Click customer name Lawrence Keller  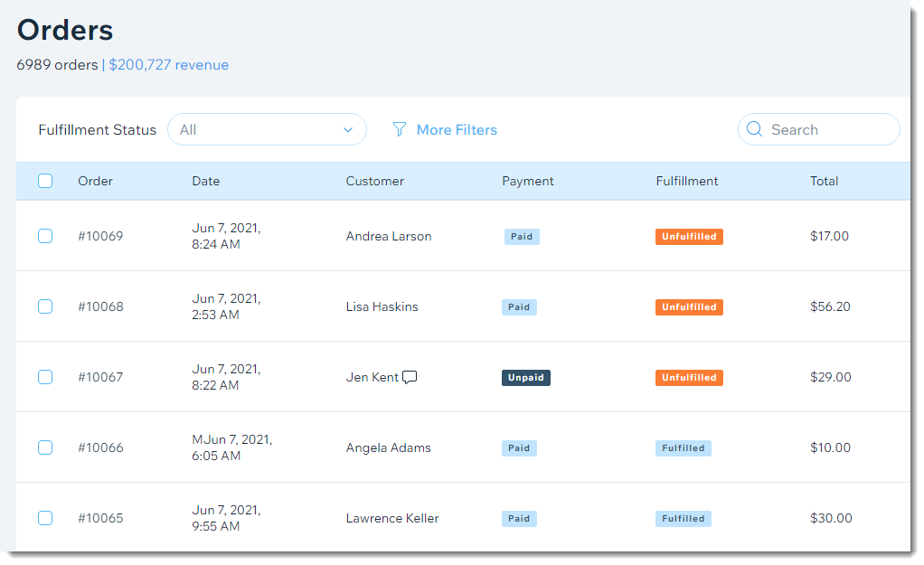click(392, 519)
